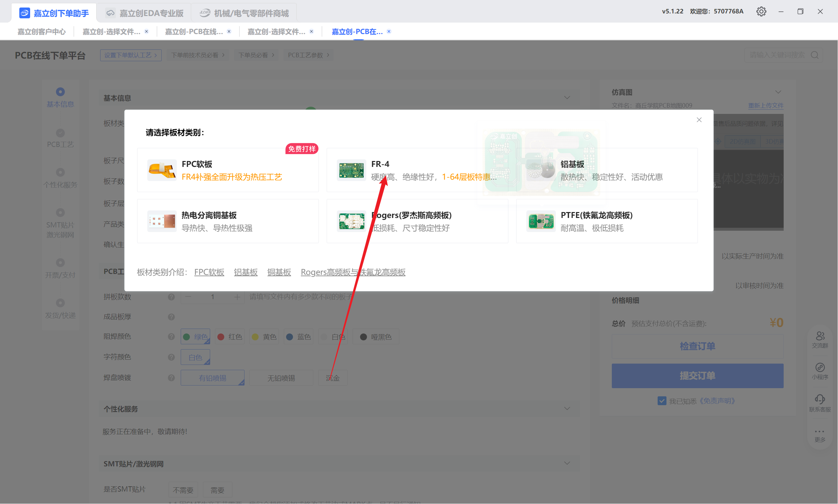This screenshot has width=838, height=504.
Task: Select the PTFE铁氟龙高频板 icon
Action: tap(541, 221)
